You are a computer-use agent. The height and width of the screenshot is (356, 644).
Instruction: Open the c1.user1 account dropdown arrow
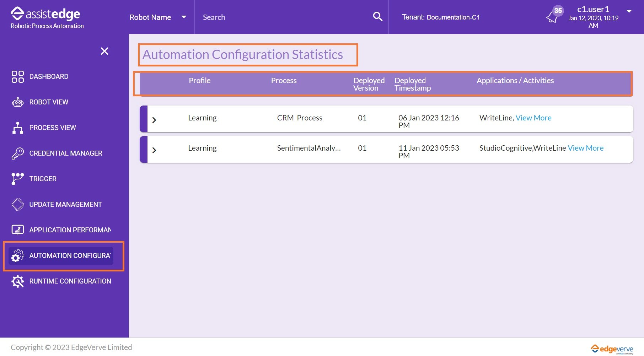[629, 11]
